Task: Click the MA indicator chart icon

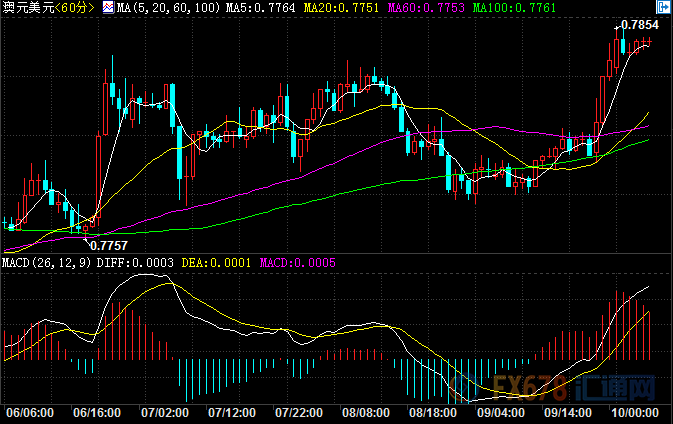Action: (109, 8)
